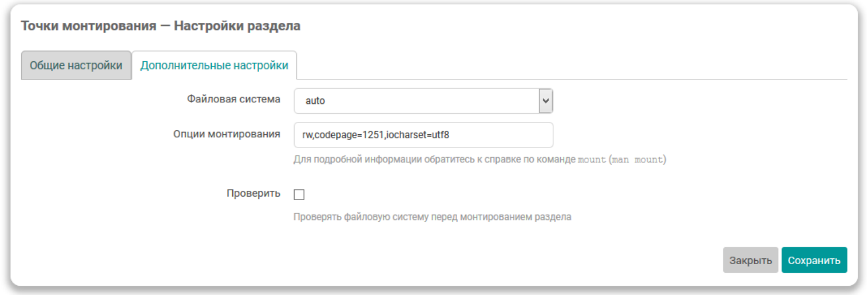Switch to the Общие настройки tab
This screenshot has width=868, height=295.
(76, 66)
